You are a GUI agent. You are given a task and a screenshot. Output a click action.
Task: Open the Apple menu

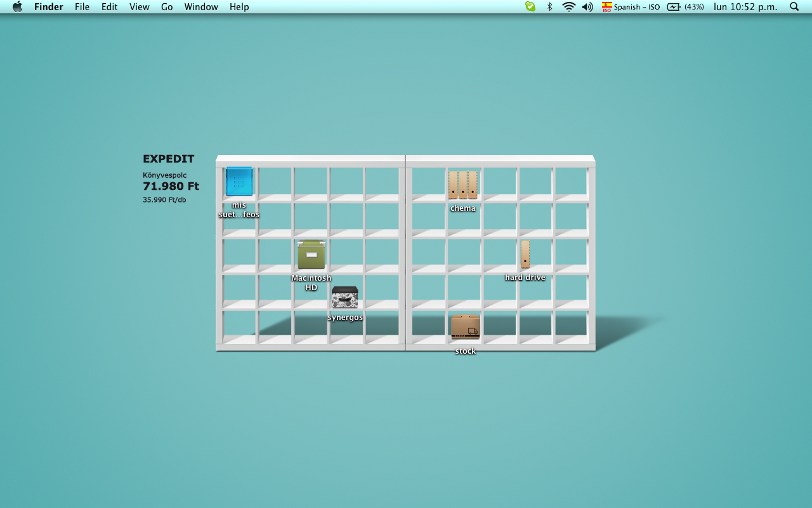tap(17, 7)
